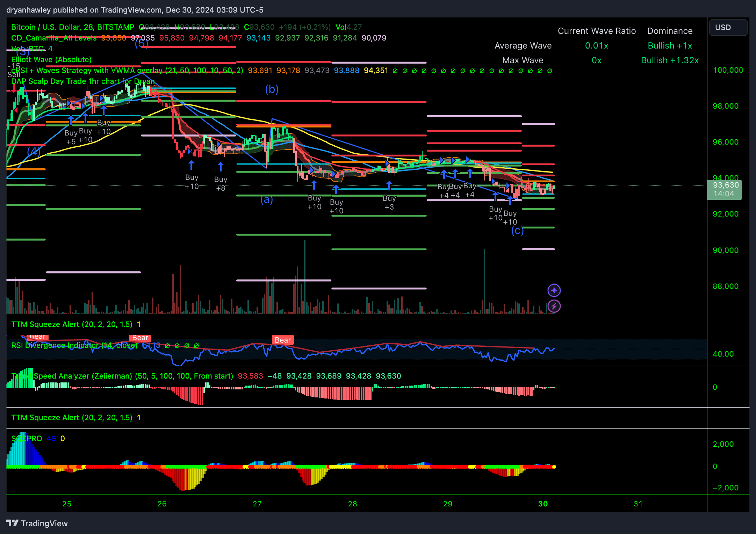Select the Bitcoin / U.S. Dollar legend title

pos(73,27)
